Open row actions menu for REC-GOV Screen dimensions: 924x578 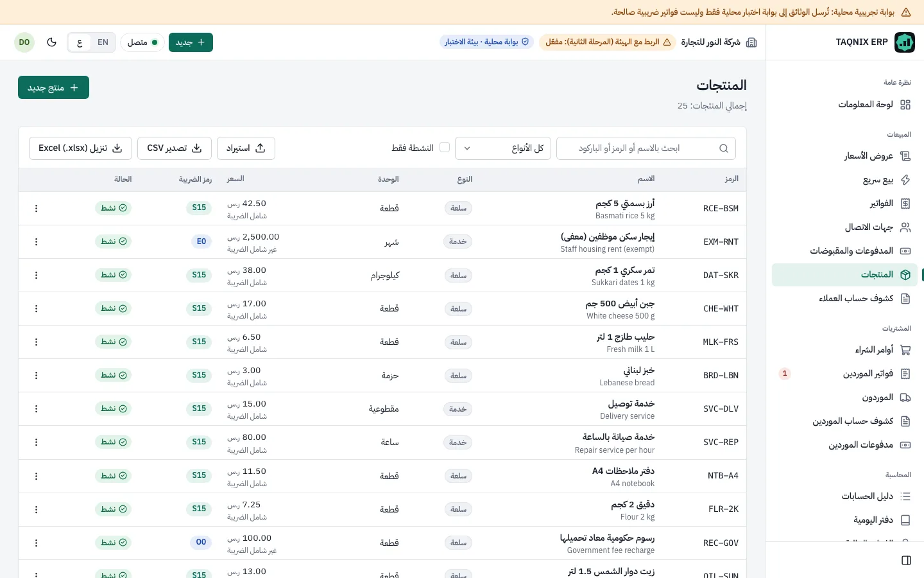tap(36, 543)
